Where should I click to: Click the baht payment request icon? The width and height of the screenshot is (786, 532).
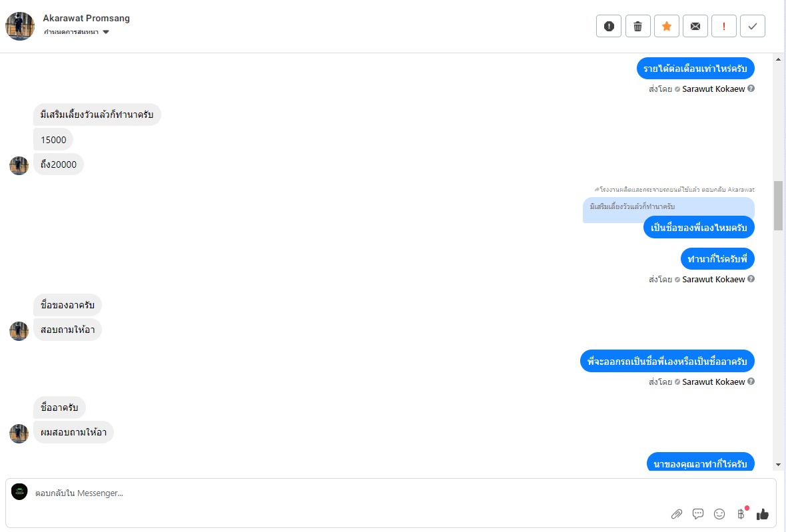tap(741, 513)
